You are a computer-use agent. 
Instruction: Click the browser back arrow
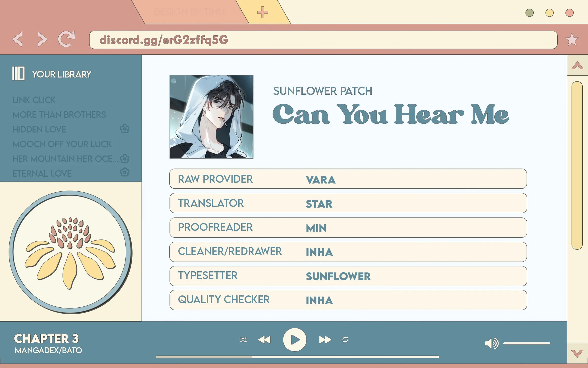click(x=18, y=39)
